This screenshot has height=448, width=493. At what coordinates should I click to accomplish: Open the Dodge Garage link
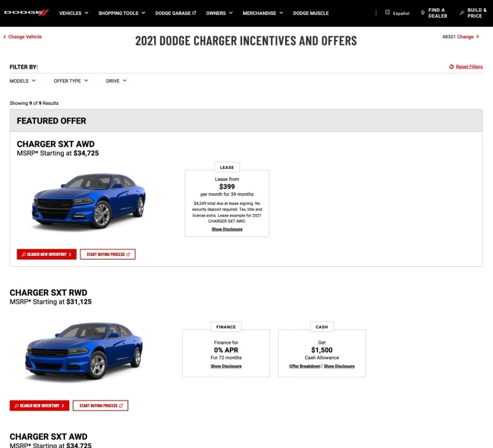pos(175,13)
